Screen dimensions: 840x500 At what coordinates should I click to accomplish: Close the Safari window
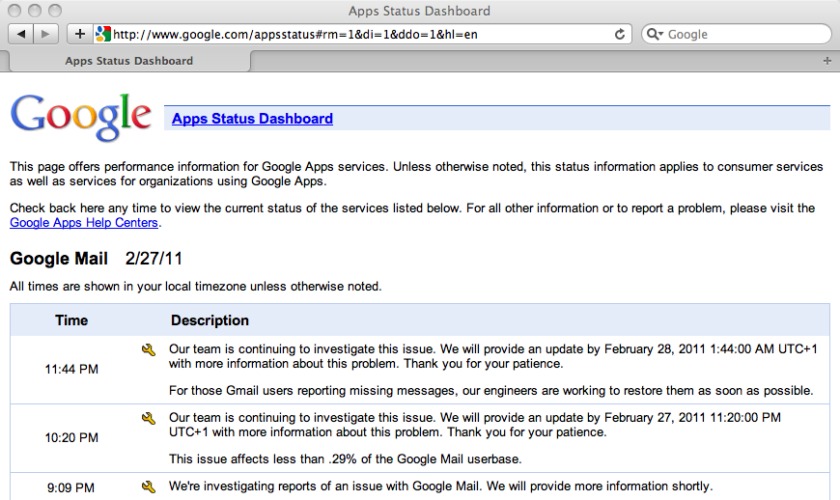14,11
